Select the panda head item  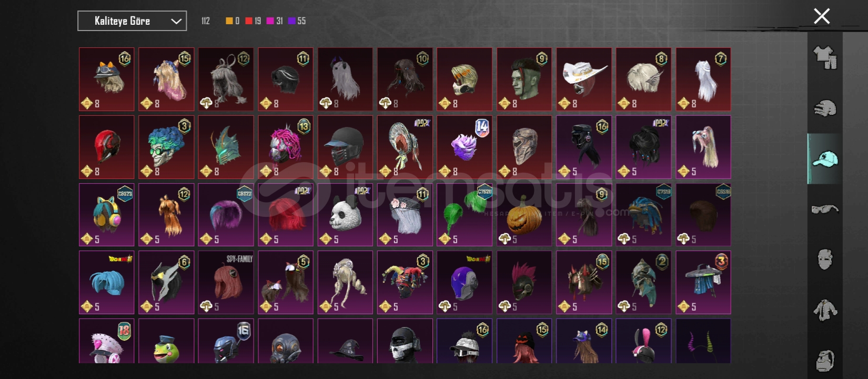point(345,215)
